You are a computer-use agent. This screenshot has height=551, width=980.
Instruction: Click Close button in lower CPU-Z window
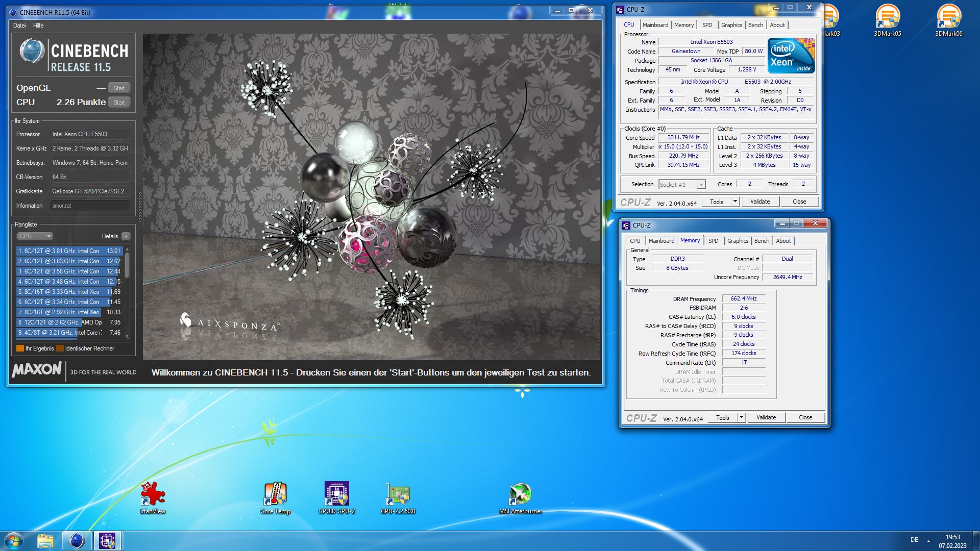(x=805, y=417)
